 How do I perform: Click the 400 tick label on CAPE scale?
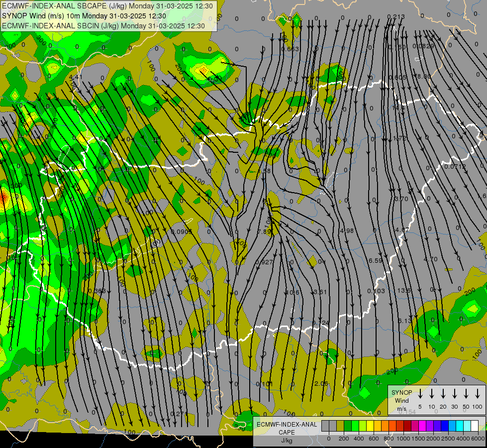[359, 439]
